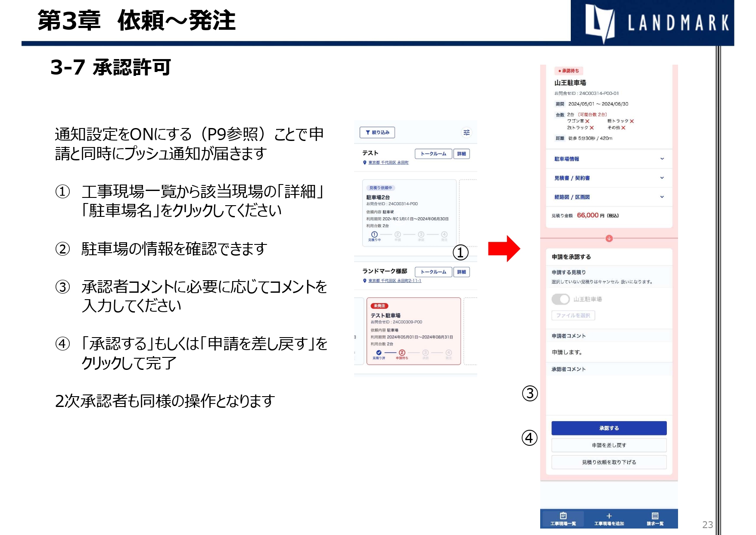Click step 4 発注 circle in テスト駐車場 card
The width and height of the screenshot is (756, 535).
(448, 353)
